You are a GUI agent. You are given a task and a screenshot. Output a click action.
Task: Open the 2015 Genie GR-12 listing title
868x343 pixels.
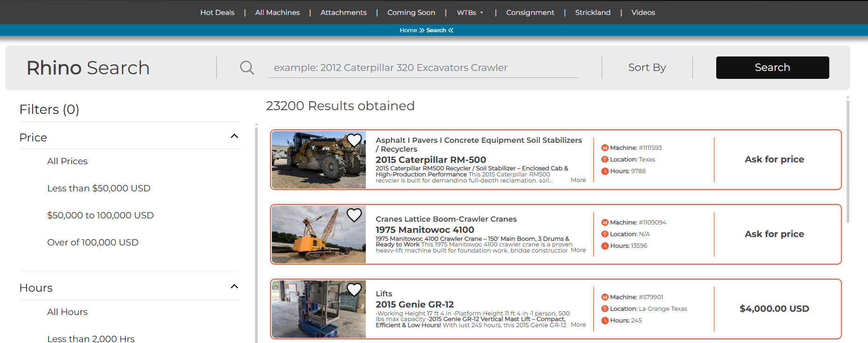click(415, 305)
